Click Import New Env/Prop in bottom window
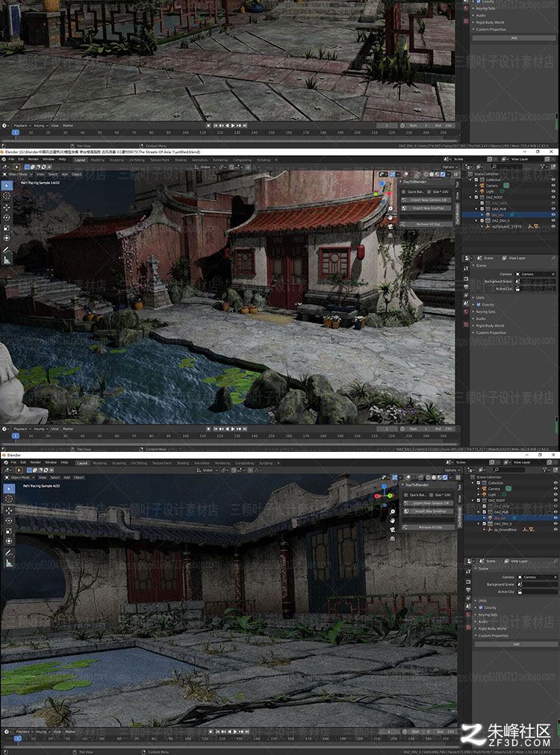Image resolution: width=560 pixels, height=755 pixels. pos(430,512)
